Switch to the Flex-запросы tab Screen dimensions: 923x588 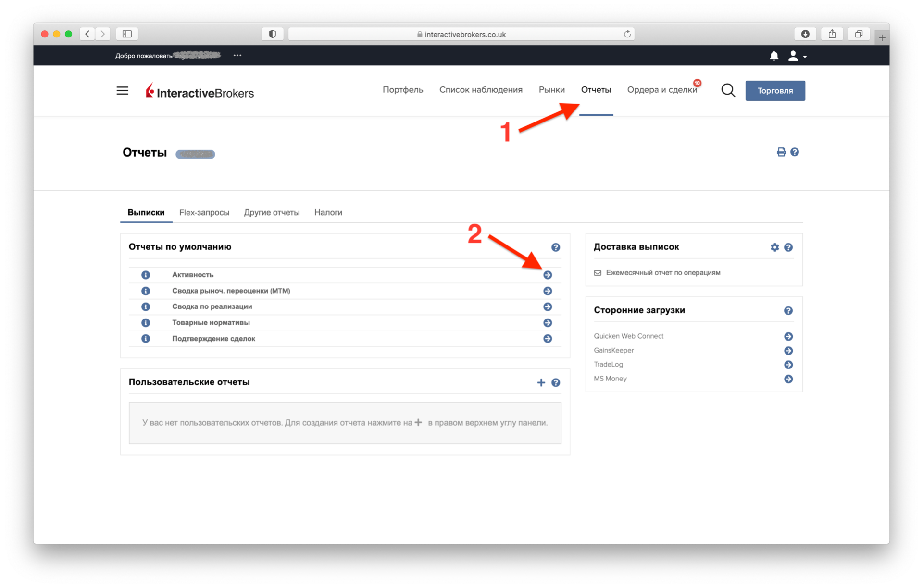point(204,212)
